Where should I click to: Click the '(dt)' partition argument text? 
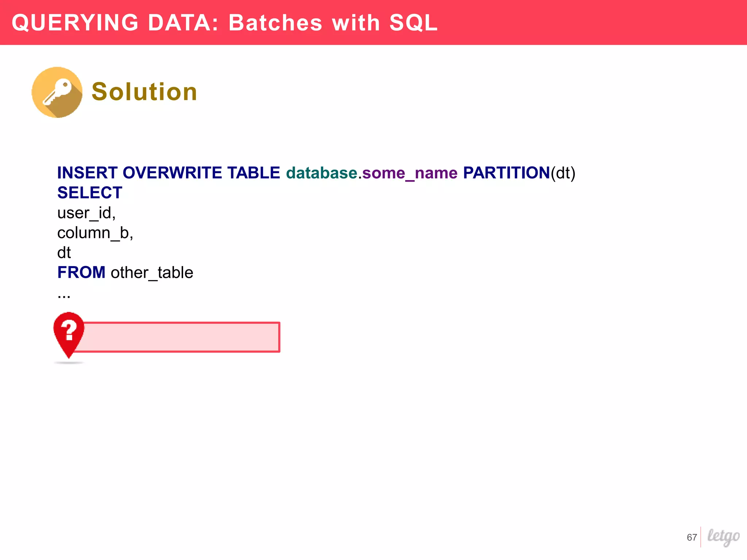pos(563,174)
